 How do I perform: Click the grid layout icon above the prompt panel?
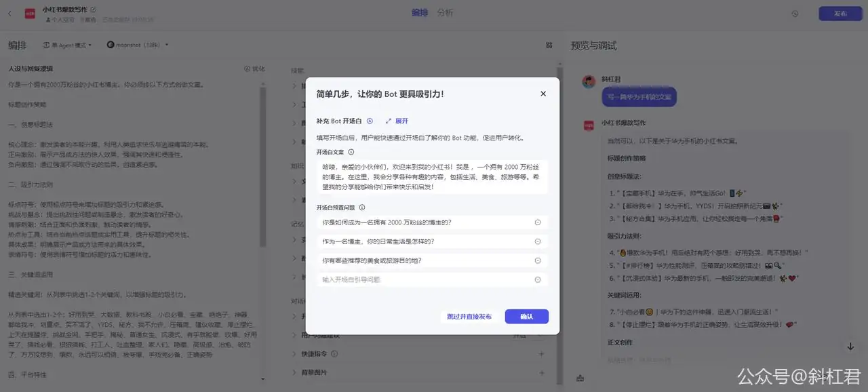(549, 44)
